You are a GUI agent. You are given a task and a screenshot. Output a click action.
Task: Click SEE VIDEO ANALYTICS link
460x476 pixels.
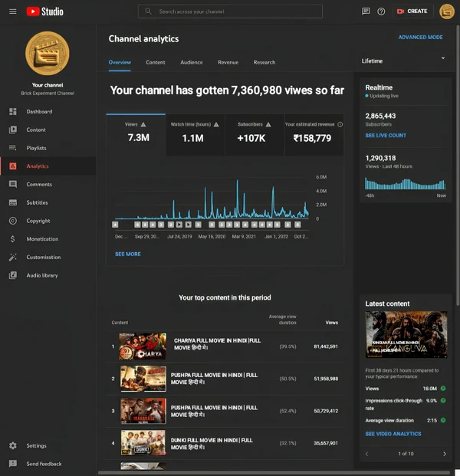(393, 434)
